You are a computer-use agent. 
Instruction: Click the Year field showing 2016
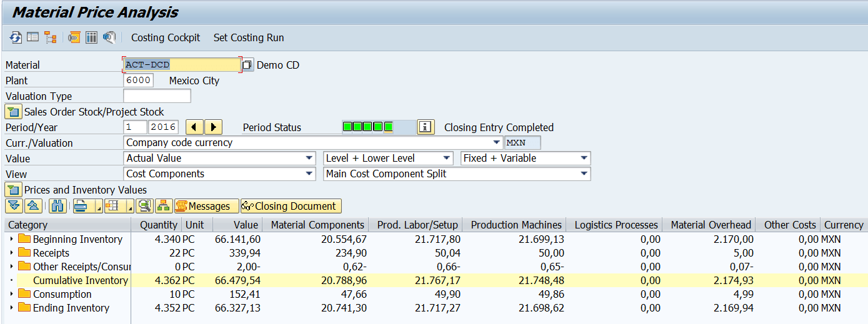pos(163,127)
